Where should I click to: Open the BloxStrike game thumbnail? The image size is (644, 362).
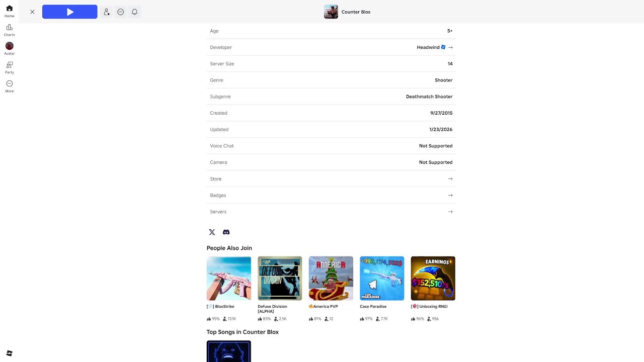click(x=229, y=279)
